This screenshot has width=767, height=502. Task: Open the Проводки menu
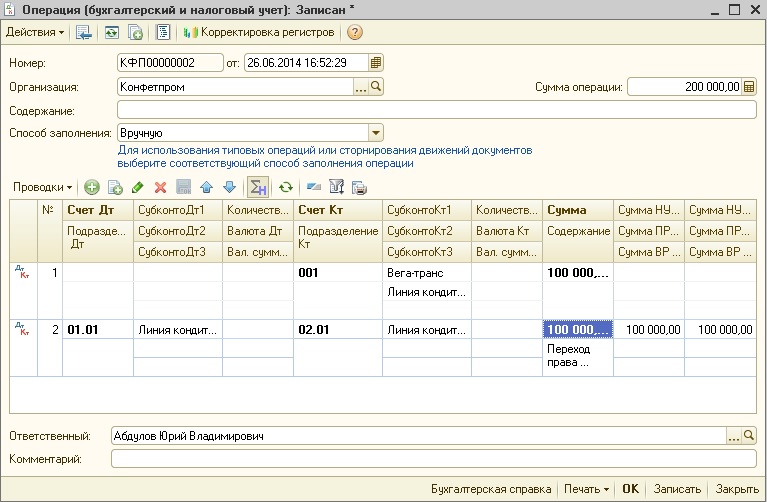click(x=42, y=187)
